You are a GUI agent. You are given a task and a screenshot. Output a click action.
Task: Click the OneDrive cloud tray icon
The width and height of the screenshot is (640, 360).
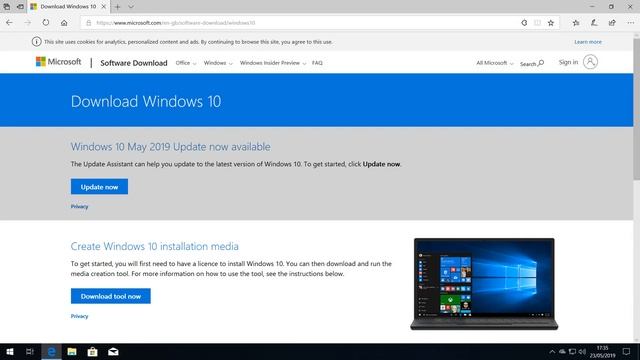562,351
